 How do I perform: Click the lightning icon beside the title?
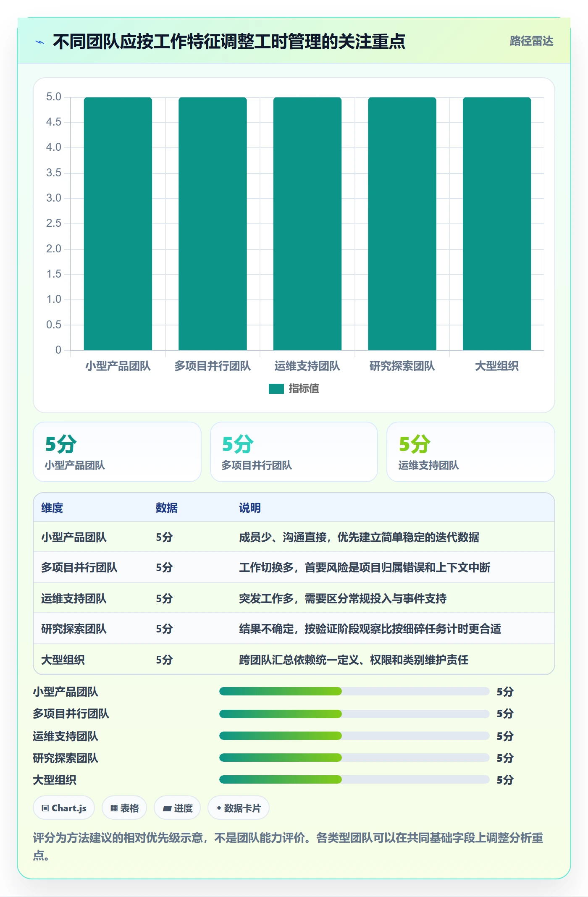(x=40, y=42)
